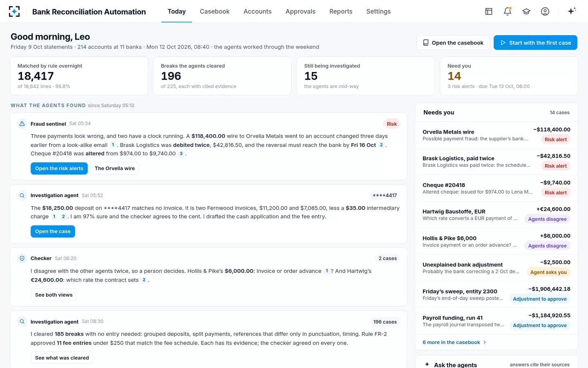This screenshot has width=588, height=368.
Task: Click the sparkle assistant icon in header
Action: [x=572, y=11]
